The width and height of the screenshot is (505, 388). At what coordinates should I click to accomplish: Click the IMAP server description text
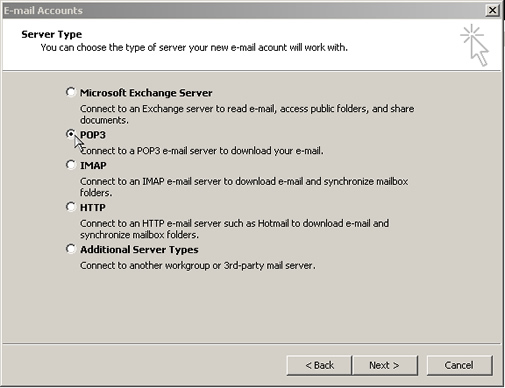[244, 187]
